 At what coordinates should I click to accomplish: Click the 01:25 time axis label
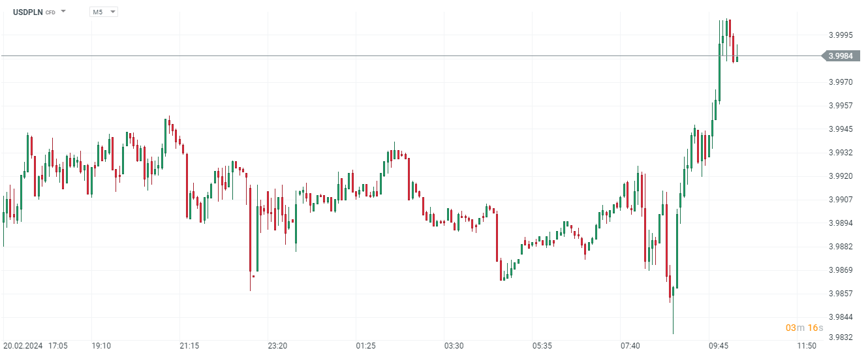point(365,345)
